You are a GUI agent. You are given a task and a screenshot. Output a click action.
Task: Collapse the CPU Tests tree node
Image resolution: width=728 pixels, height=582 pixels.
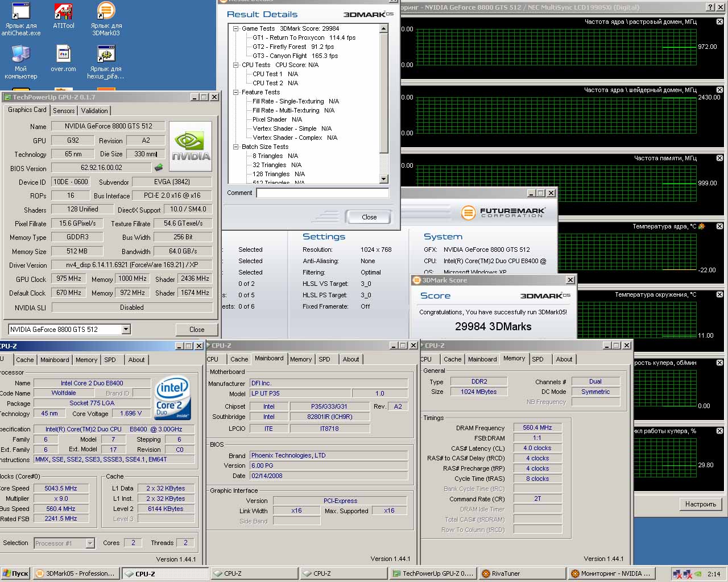click(x=236, y=65)
